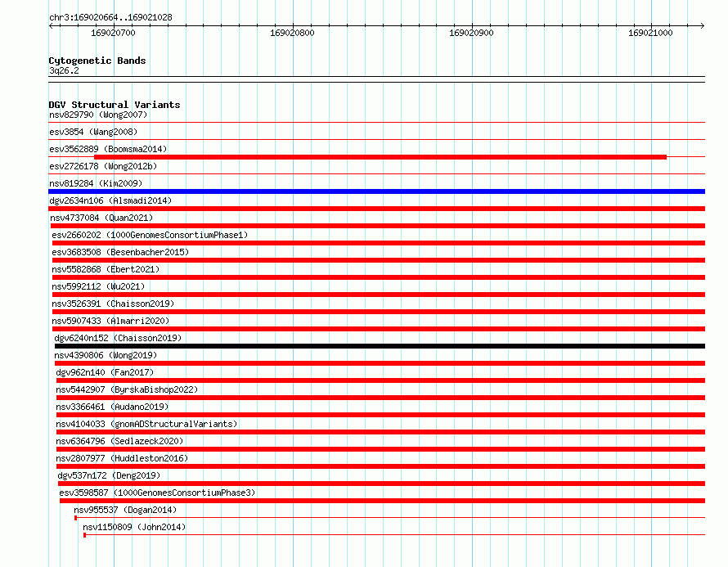Screen dimensions: 728x567
Task: Click the small red nsv1150809 start marker
Action: pos(84,535)
